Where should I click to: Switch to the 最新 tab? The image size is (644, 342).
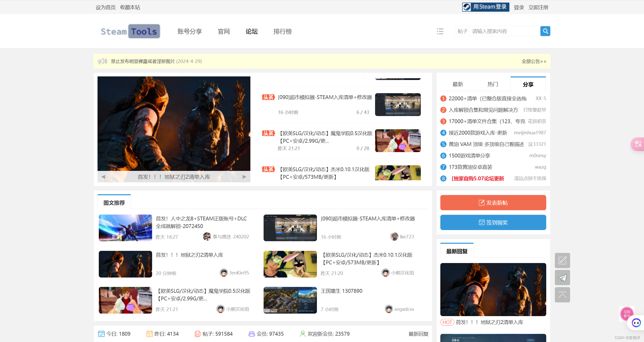click(x=458, y=84)
